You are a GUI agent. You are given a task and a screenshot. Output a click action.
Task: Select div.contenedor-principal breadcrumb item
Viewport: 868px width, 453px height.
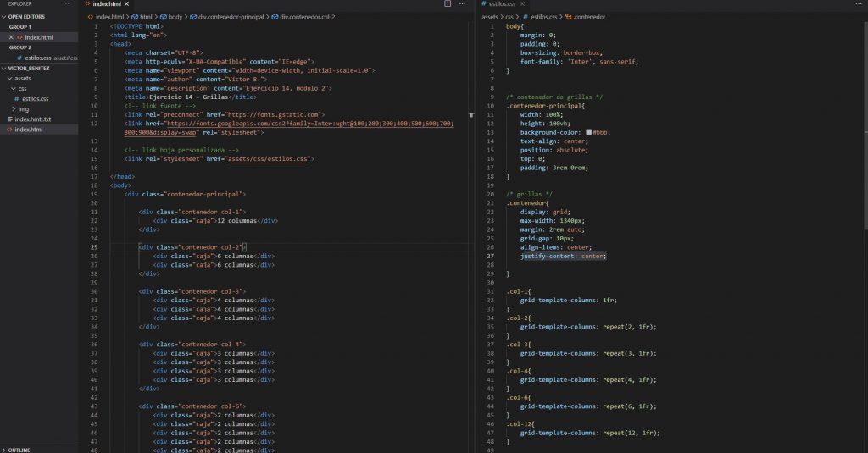pos(231,17)
